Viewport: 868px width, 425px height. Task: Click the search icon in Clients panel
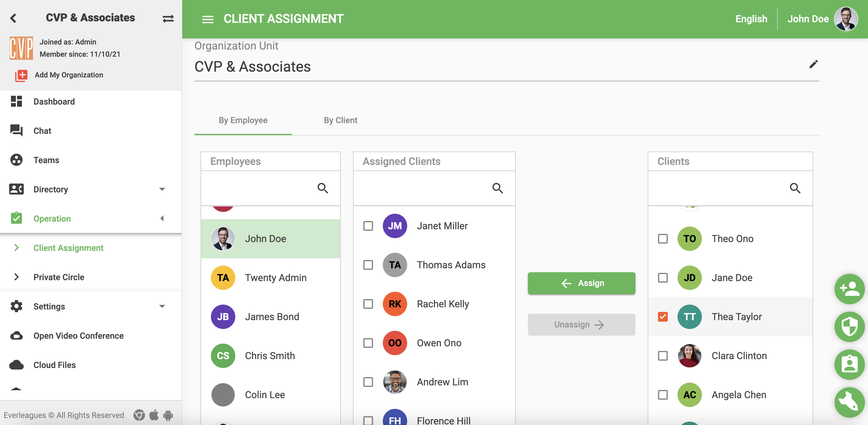click(795, 188)
